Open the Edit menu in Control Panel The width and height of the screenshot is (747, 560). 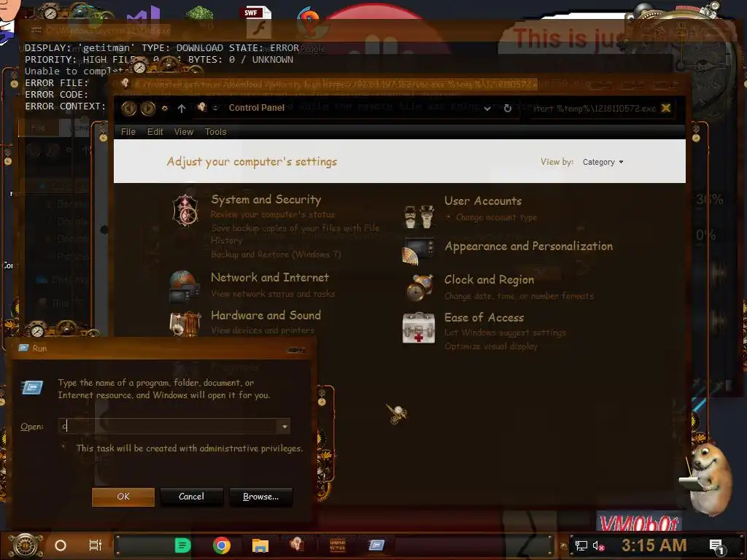tap(155, 132)
